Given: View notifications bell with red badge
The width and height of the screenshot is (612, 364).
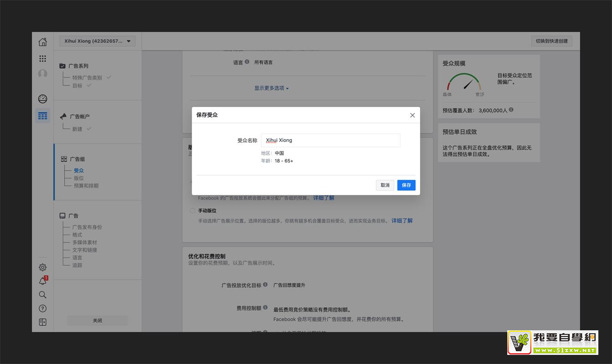Looking at the screenshot, I should 42,281.
